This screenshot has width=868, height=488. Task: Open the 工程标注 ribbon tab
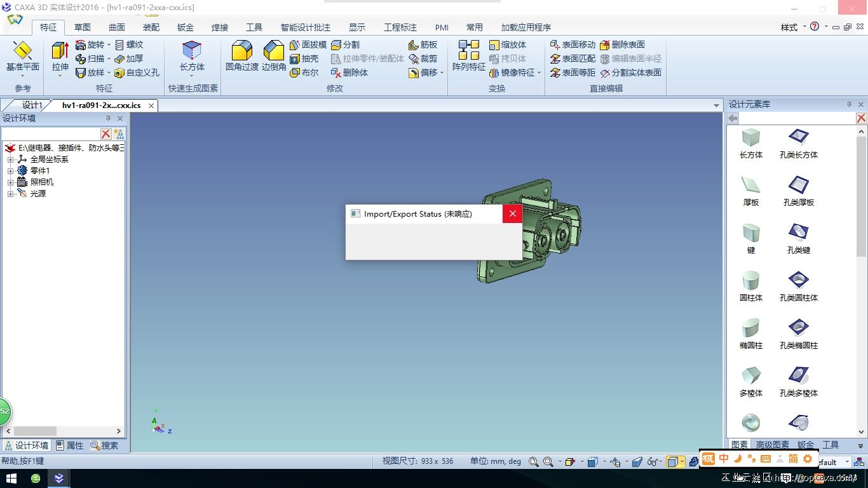[400, 27]
